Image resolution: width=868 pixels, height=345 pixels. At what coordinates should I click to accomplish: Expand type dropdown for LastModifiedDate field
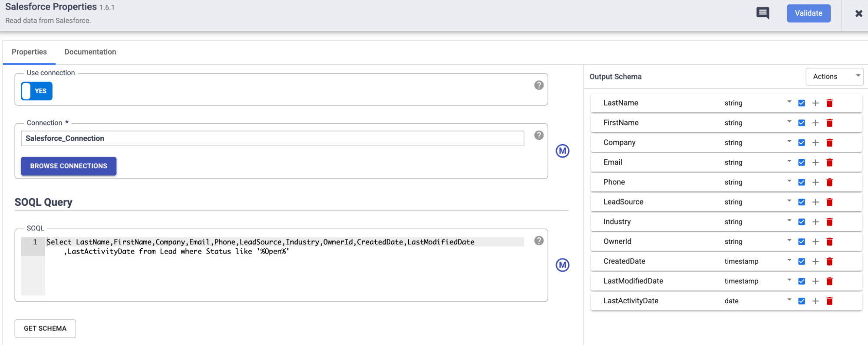pyautogui.click(x=789, y=280)
